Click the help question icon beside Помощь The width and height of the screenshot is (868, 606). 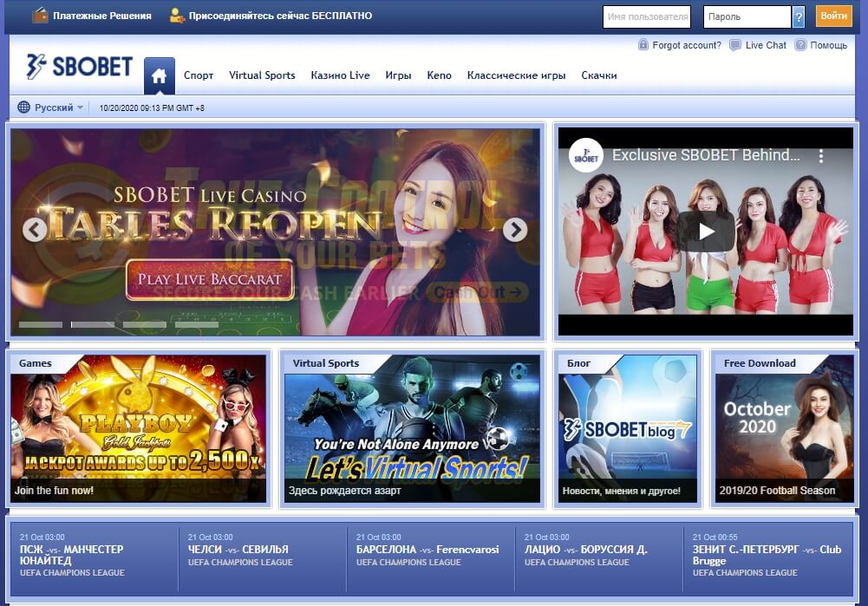coord(800,45)
